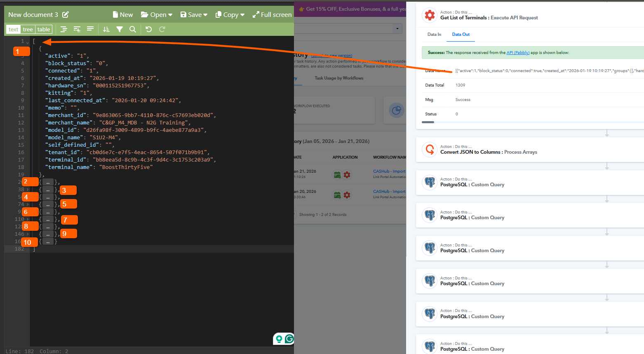Click the horizontal scrollbar under Status
This screenshot has width=644, height=354.
pyautogui.click(x=428, y=122)
